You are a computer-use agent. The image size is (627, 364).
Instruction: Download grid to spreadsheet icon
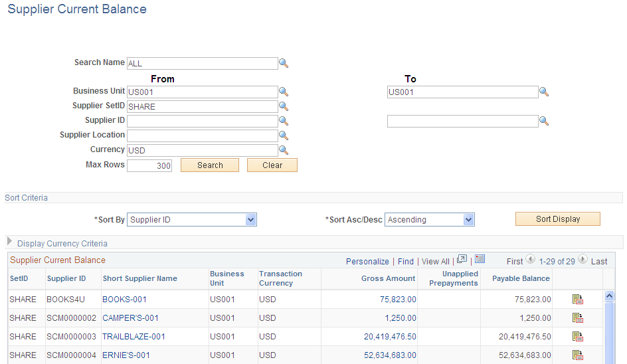tap(480, 259)
